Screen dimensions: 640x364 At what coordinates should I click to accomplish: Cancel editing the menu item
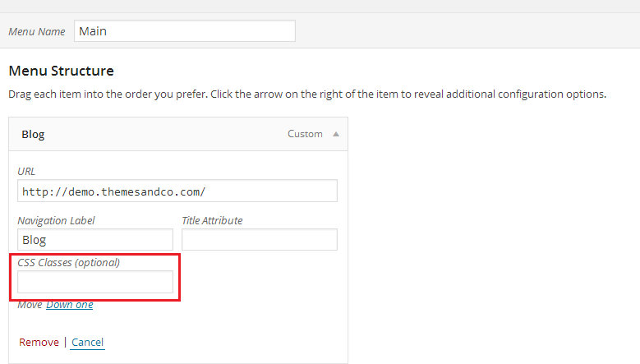(88, 342)
